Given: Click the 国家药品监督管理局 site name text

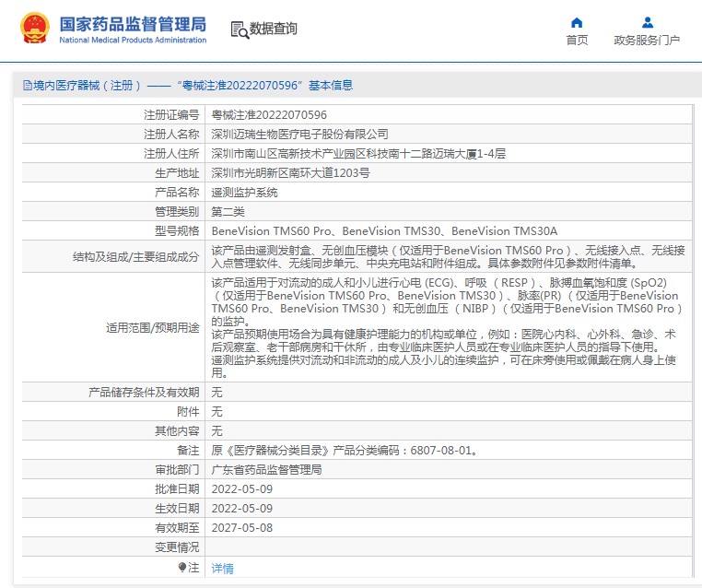Looking at the screenshot, I should (133, 24).
